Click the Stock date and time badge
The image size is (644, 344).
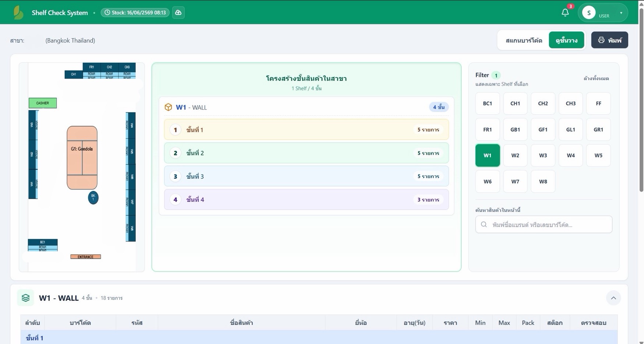click(135, 12)
